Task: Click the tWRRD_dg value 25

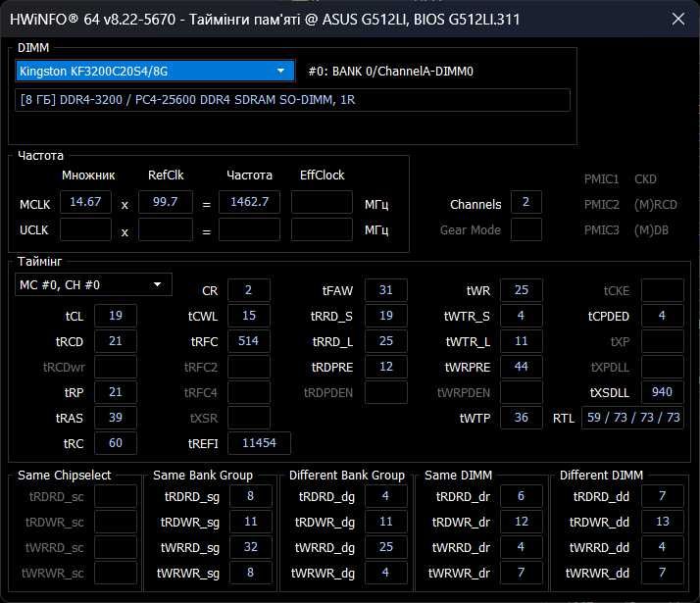Action: [386, 547]
